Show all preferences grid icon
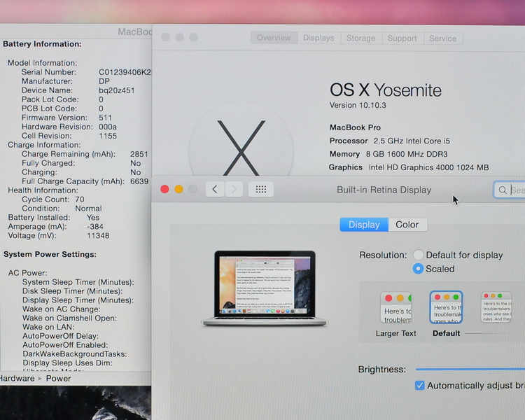 tap(261, 190)
